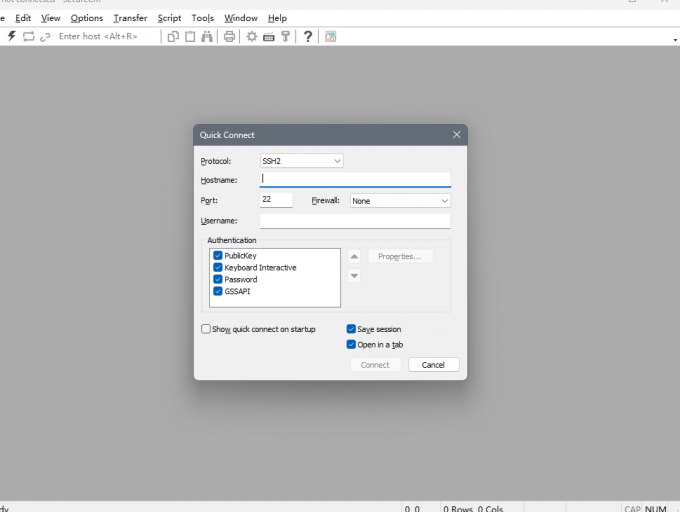Viewport: 680px width, 512px height.
Task: Click the Help question mark icon
Action: coord(308,37)
